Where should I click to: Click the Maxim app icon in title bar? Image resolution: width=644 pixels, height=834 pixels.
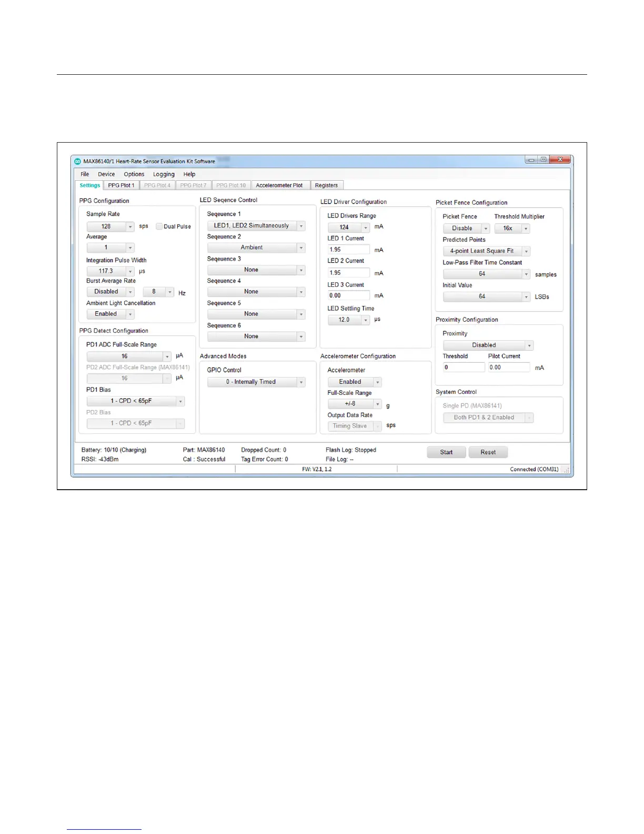(78, 161)
